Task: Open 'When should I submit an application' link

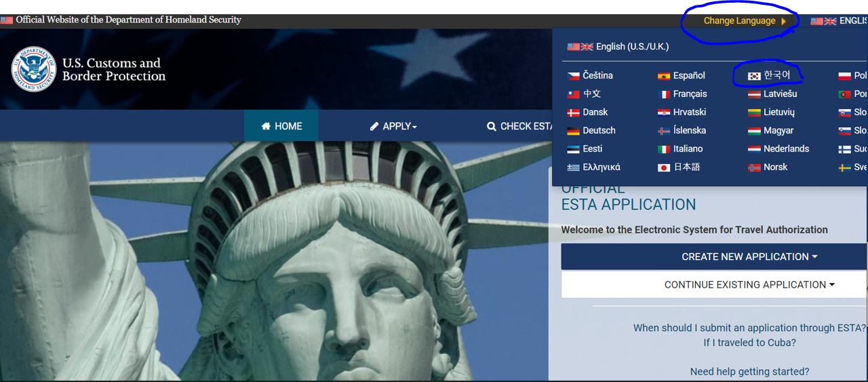Action: click(x=750, y=328)
